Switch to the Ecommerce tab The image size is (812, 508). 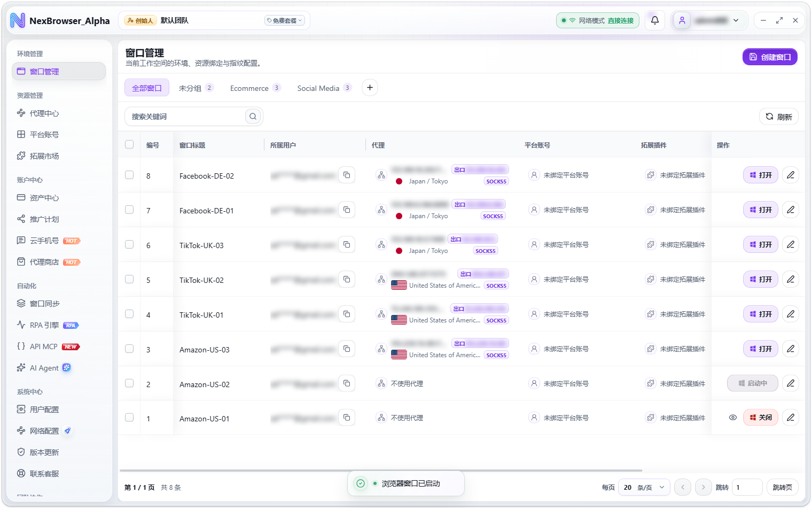(x=255, y=88)
